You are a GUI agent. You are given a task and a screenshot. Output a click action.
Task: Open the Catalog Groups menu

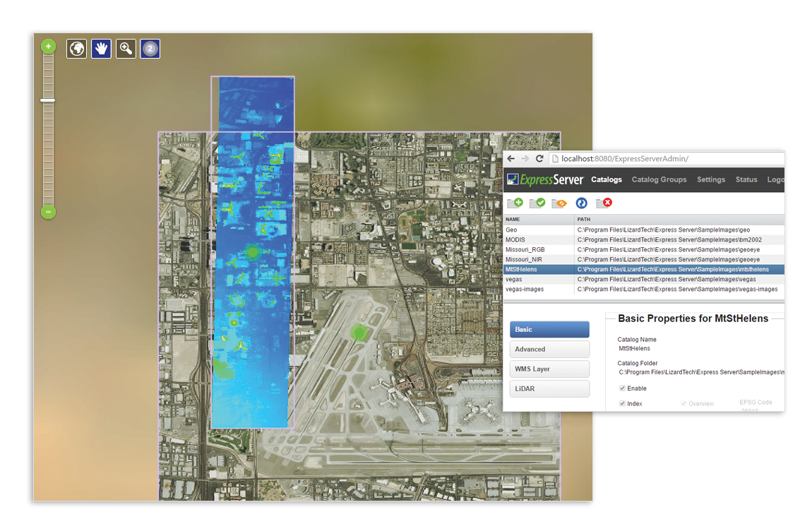(659, 179)
